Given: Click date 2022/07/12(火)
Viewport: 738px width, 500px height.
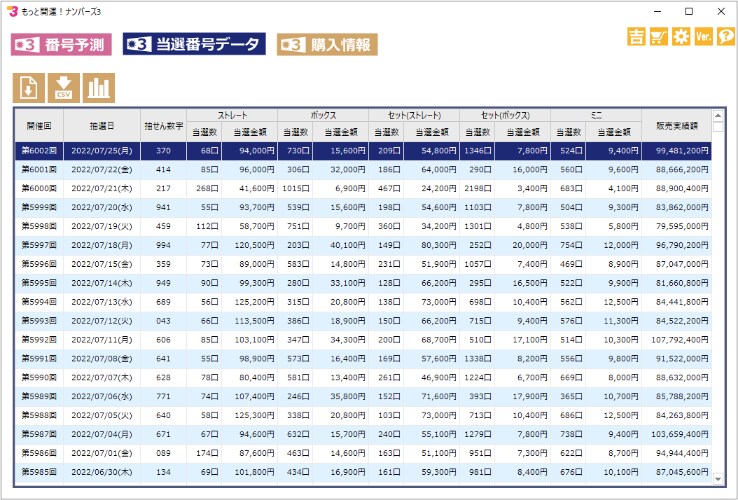Looking at the screenshot, I should point(102,321).
